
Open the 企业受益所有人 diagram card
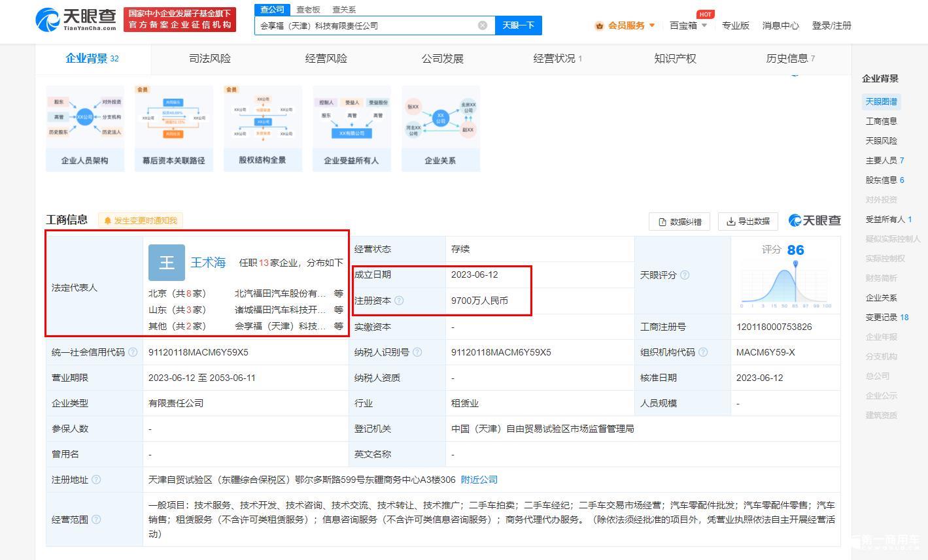pyautogui.click(x=352, y=128)
